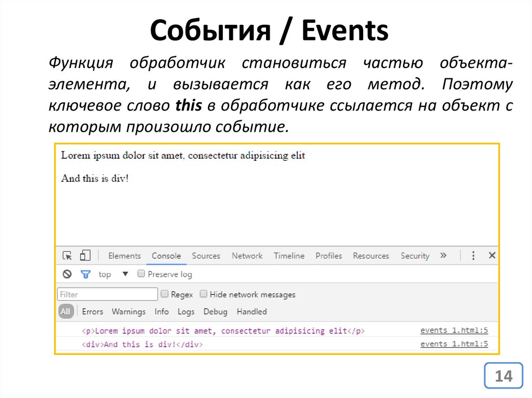Show only Warnings in console
The image size is (532, 398).
point(128,312)
